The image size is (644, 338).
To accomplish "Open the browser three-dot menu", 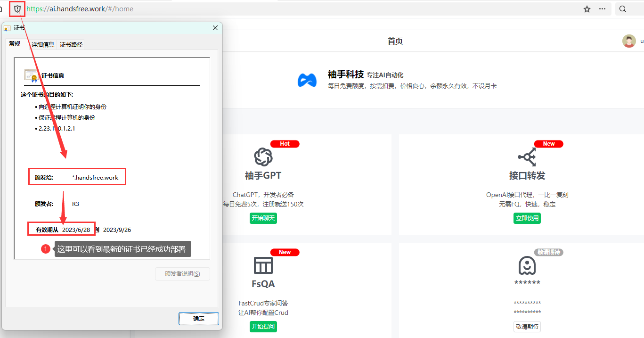I will pyautogui.click(x=602, y=9).
